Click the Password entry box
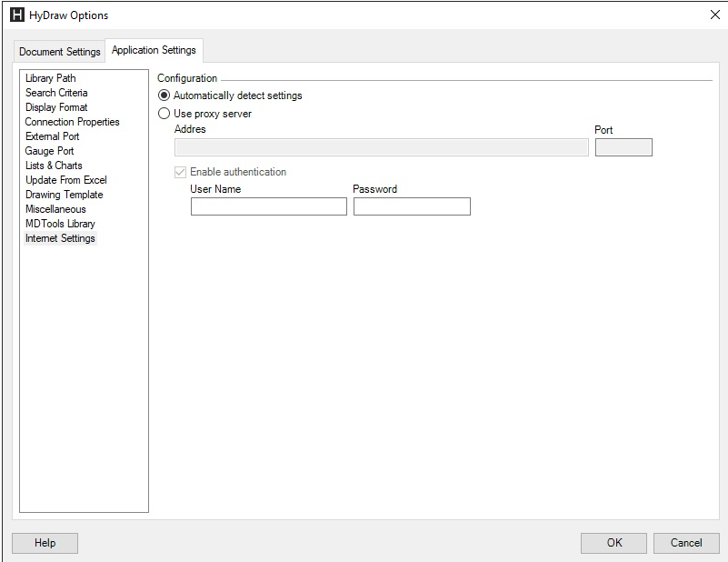The width and height of the screenshot is (728, 562). point(412,206)
